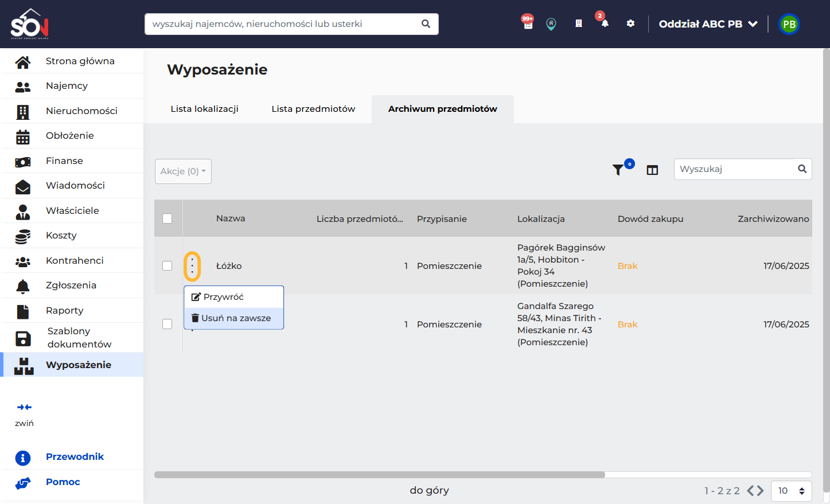Select the Archiwum przedmiotów tab

(443, 109)
